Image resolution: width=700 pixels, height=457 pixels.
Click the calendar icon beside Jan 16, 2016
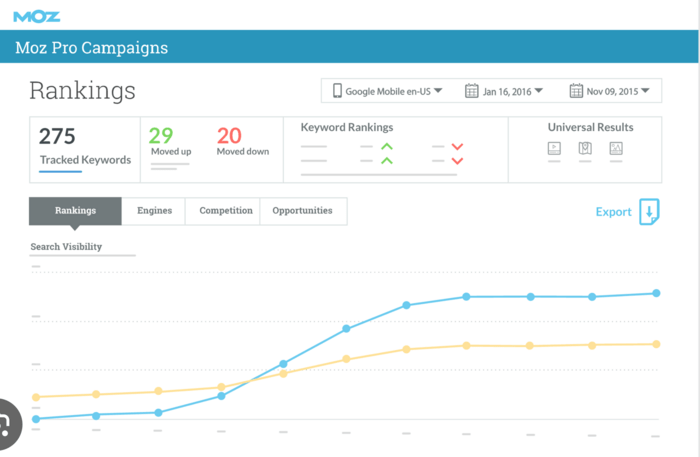[x=471, y=91]
